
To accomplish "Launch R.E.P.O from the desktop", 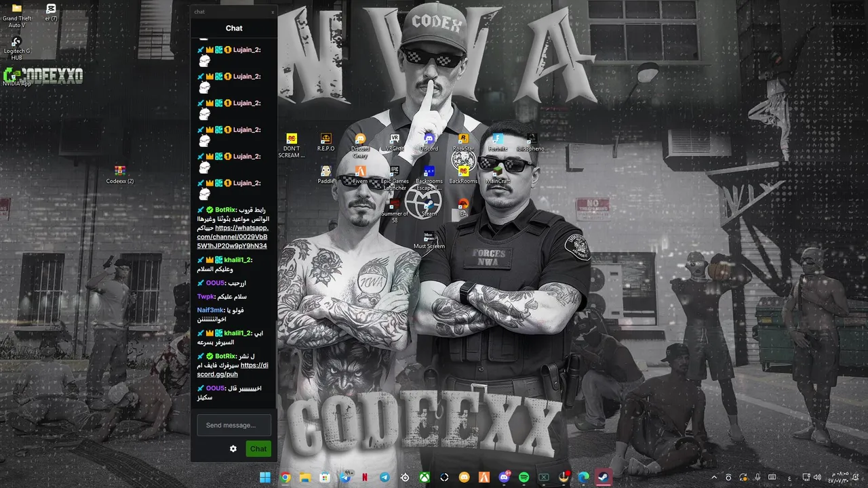I will click(325, 142).
